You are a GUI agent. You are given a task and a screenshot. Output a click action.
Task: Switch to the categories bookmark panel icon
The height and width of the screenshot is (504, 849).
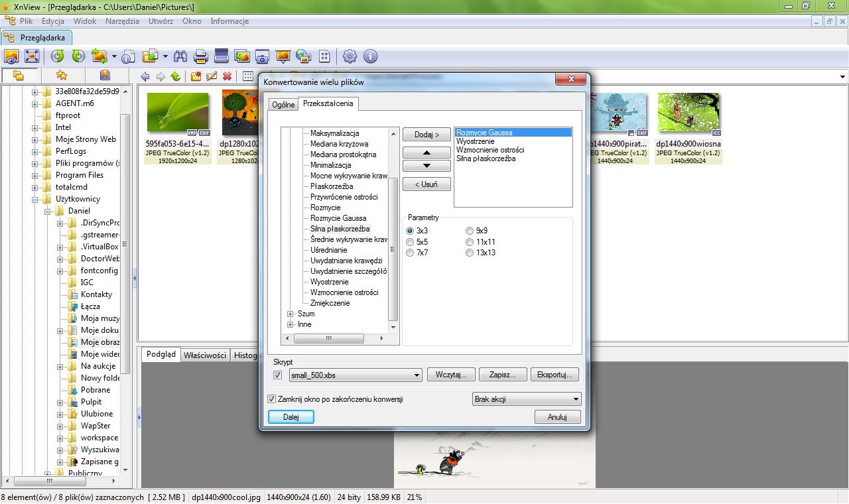pyautogui.click(x=105, y=76)
